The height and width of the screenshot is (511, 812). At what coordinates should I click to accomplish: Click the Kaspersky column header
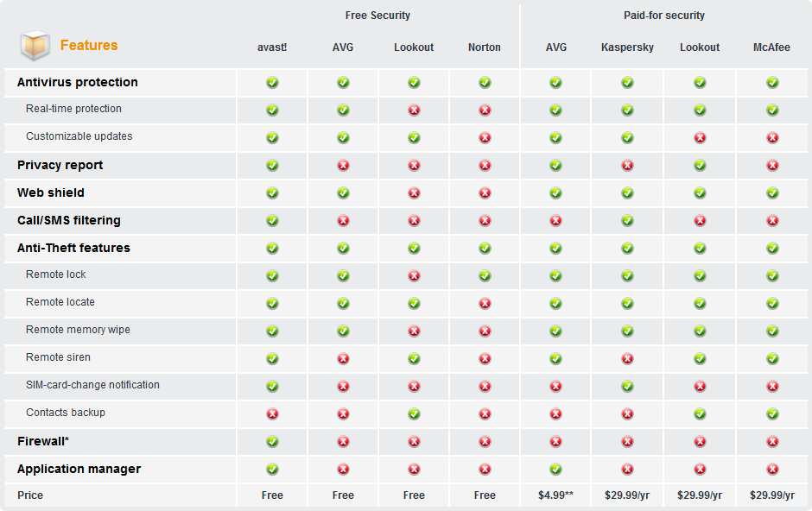[627, 47]
